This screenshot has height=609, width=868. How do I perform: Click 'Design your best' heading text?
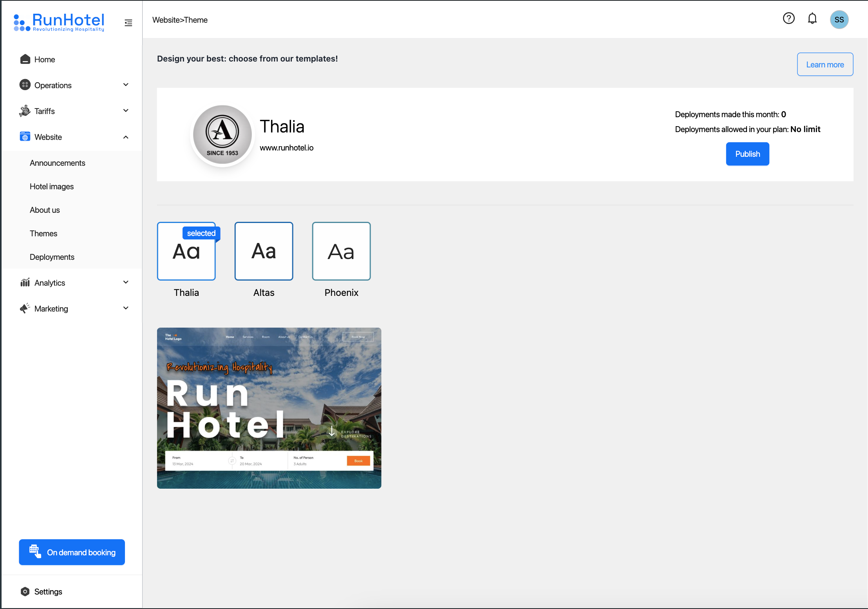[x=248, y=59]
